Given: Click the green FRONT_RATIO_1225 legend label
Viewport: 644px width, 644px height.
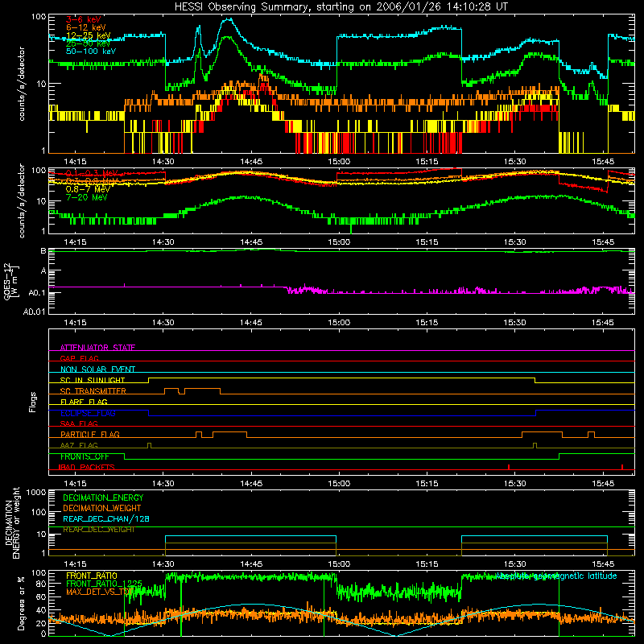Looking at the screenshot, I should coord(104,584).
